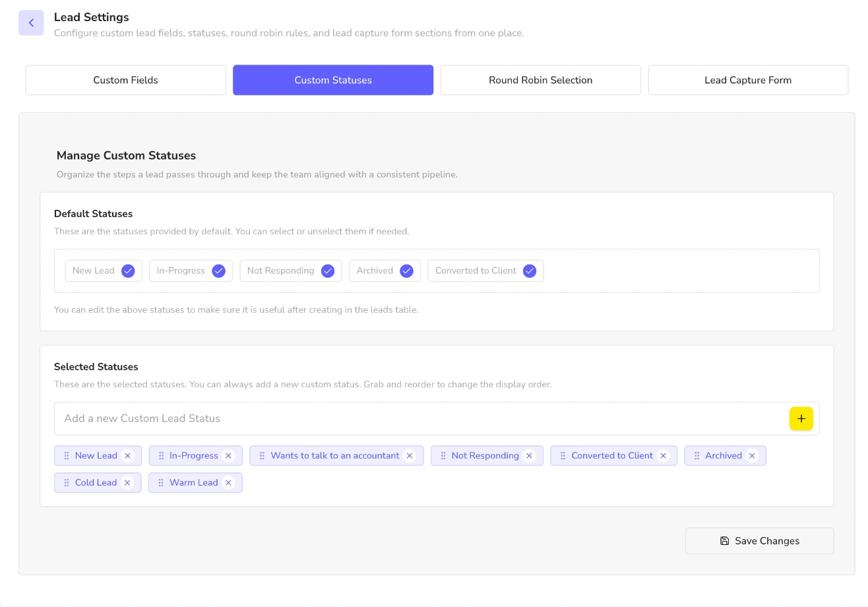
Task: Remove the Cold Lead status chip
Action: click(x=127, y=483)
